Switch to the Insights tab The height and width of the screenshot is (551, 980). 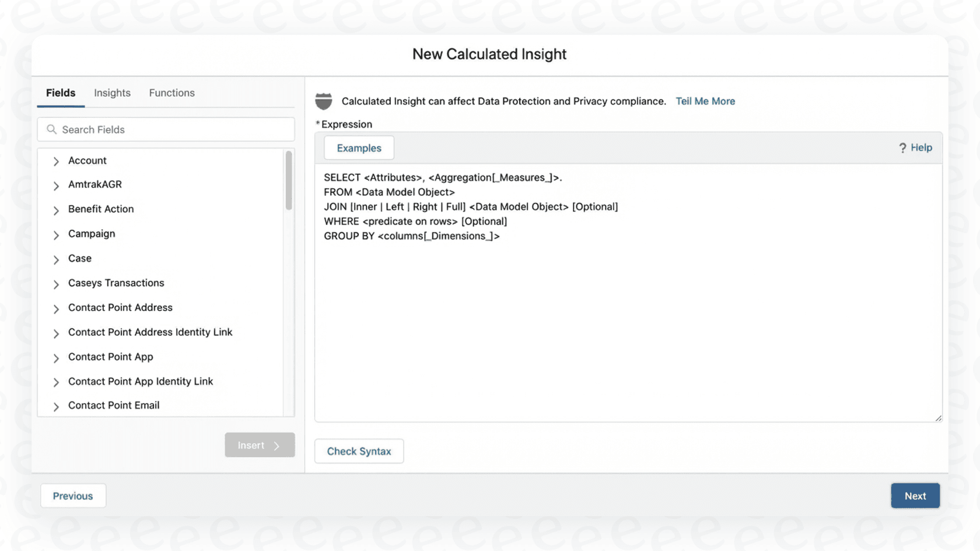[x=111, y=93]
